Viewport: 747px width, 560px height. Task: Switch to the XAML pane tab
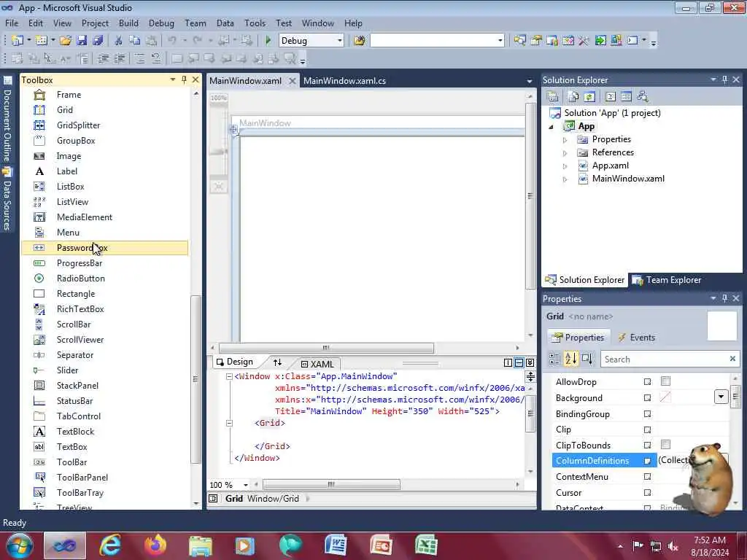coord(317,364)
